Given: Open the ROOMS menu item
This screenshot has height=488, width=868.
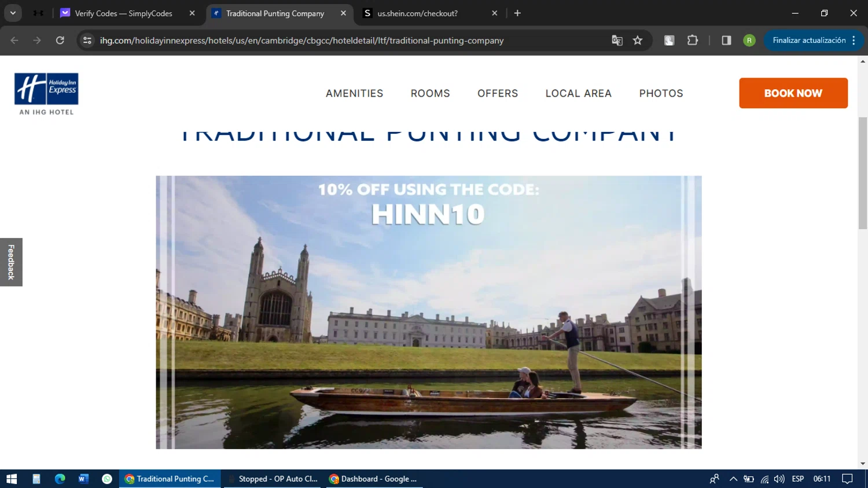Looking at the screenshot, I should point(431,93).
